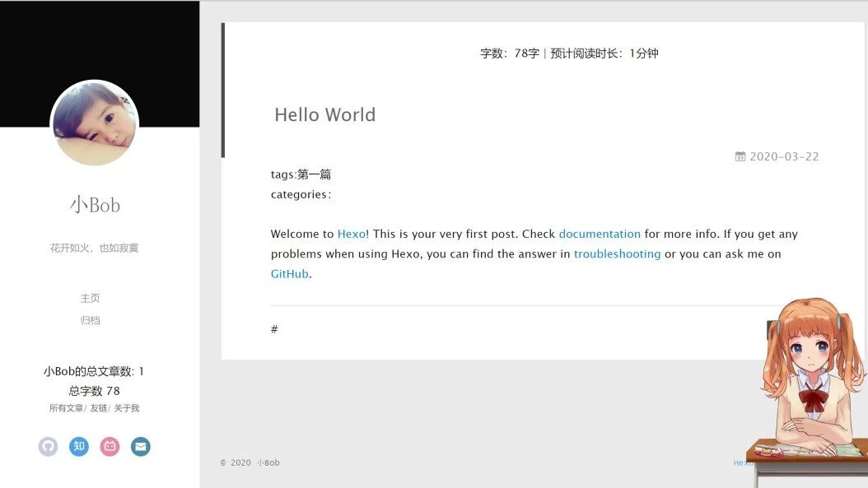The width and height of the screenshot is (868, 488).
Task: Open the 关于我 link
Action: coord(127,408)
